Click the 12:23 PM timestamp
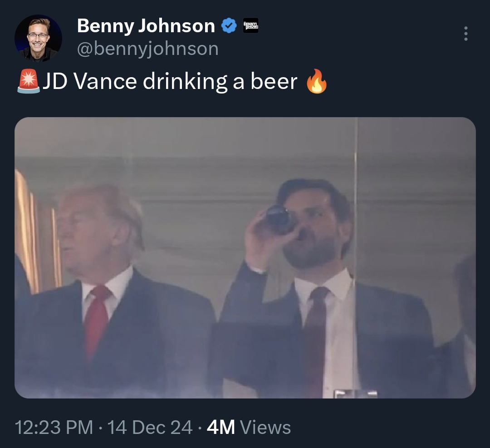The width and height of the screenshot is (490, 448). click(x=54, y=428)
